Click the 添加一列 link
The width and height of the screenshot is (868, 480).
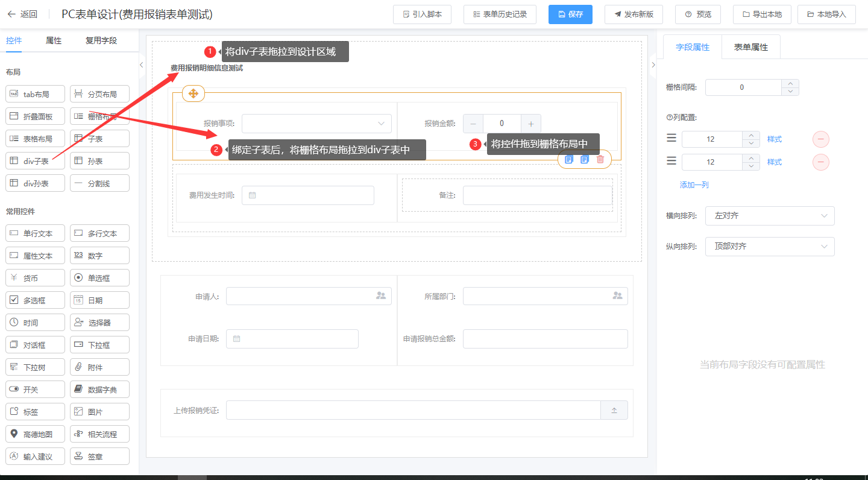click(x=694, y=185)
